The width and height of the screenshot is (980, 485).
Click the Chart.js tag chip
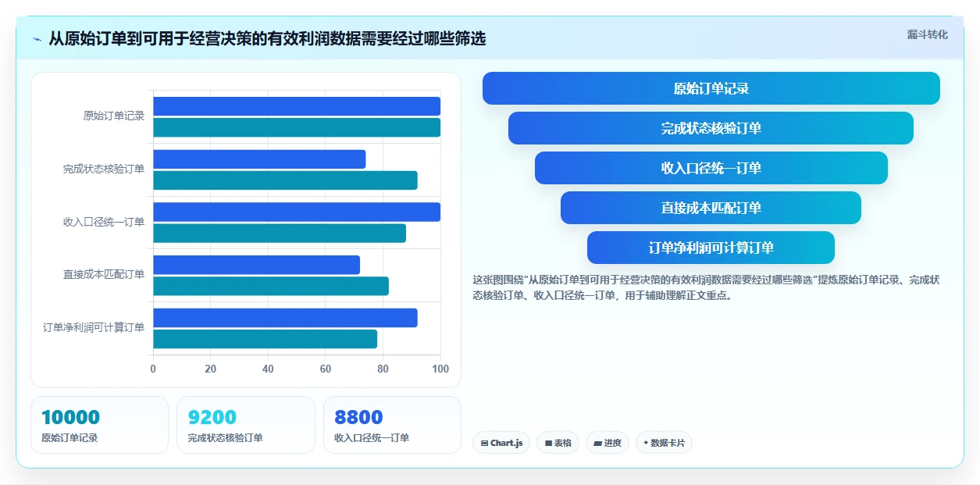coord(501,443)
